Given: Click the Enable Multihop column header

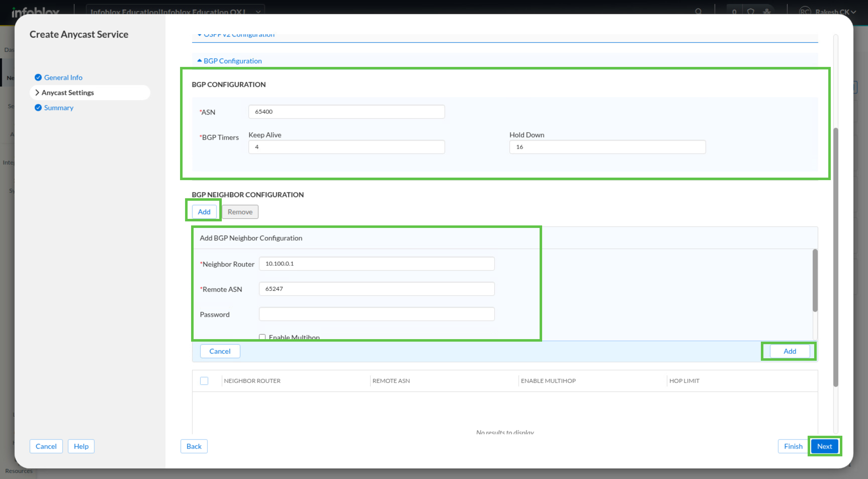Looking at the screenshot, I should pyautogui.click(x=548, y=381).
